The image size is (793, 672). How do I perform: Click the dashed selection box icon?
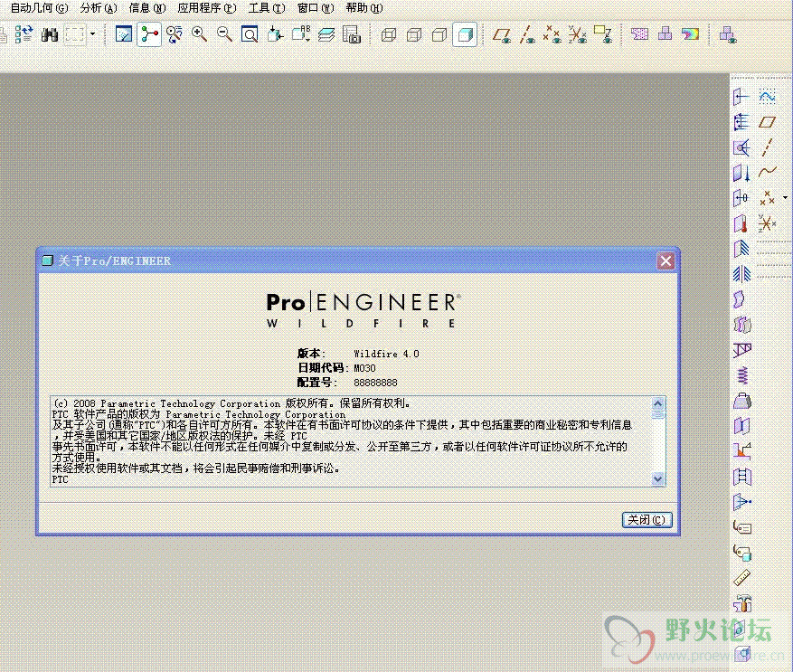pyautogui.click(x=74, y=34)
